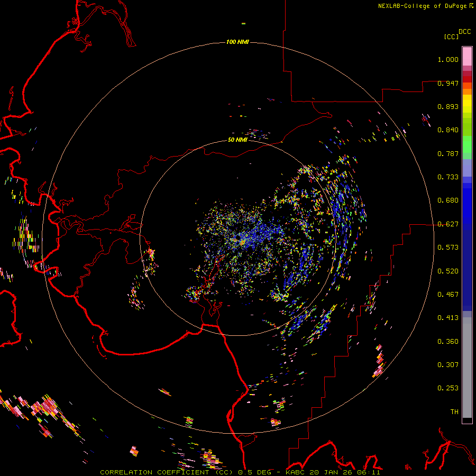
Task: Click the 06:11 timestamp
Action: point(368,472)
